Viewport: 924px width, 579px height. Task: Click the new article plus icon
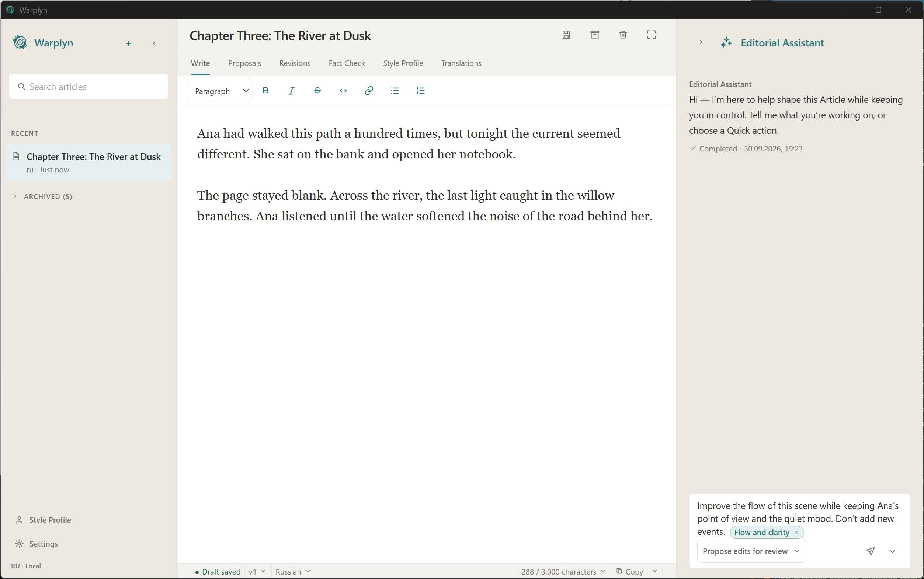129,43
